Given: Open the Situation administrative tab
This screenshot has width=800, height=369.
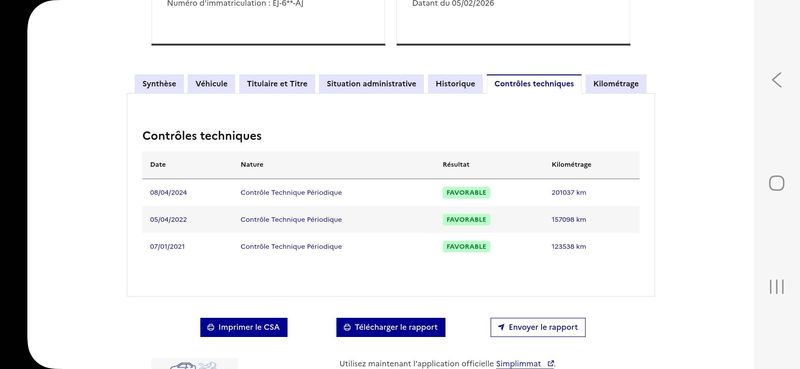Looking at the screenshot, I should click(x=371, y=84).
